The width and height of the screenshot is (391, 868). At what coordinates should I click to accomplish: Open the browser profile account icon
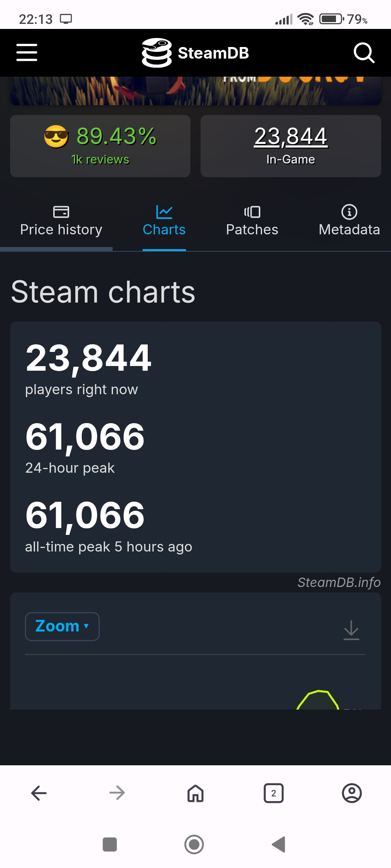click(x=352, y=793)
